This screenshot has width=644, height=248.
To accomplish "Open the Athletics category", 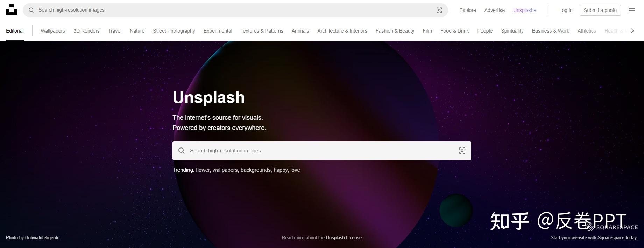I will [x=587, y=31].
